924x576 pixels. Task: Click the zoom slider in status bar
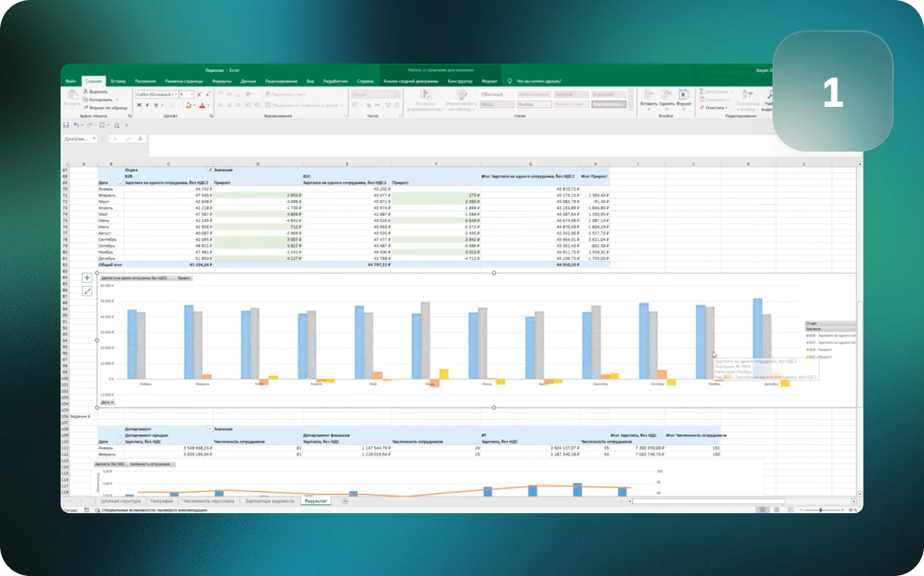[820, 510]
